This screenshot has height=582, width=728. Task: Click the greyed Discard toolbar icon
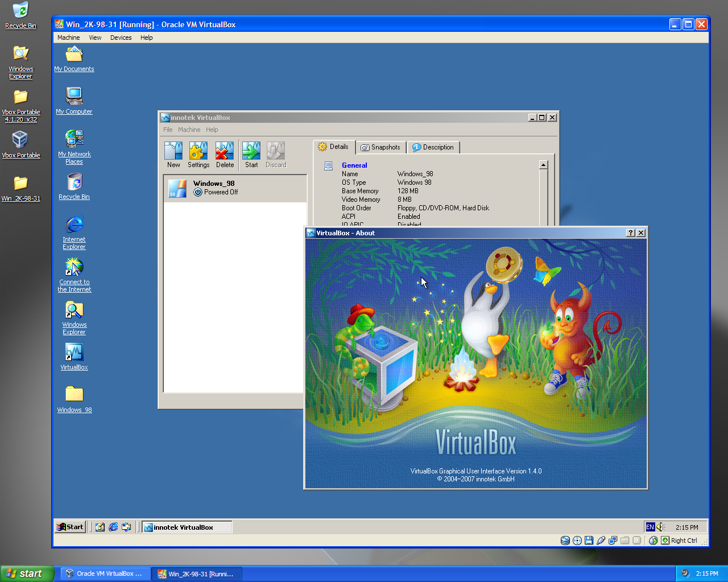(276, 155)
